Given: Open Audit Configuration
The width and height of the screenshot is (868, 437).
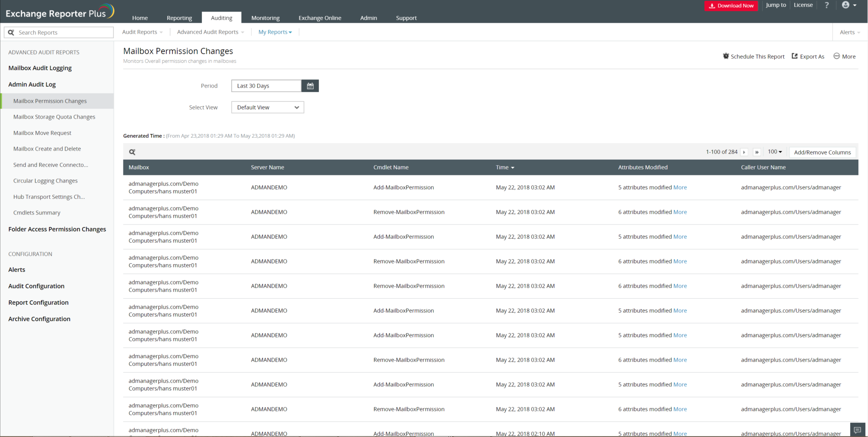Looking at the screenshot, I should [36, 286].
